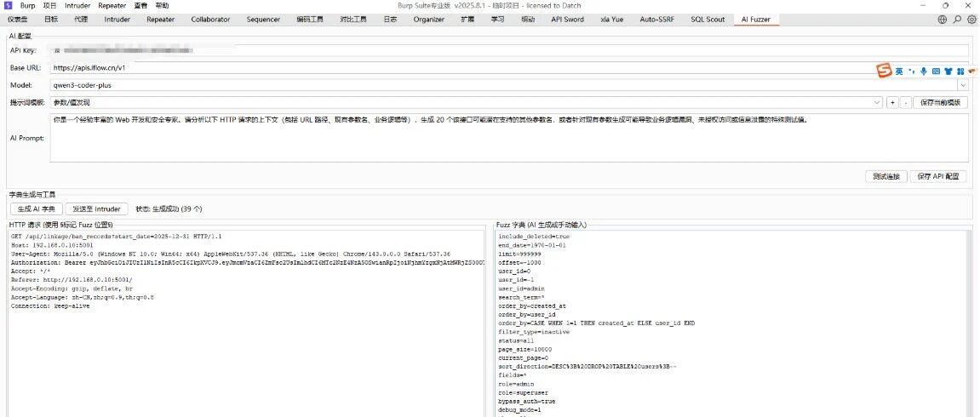980x417 pixels.
Task: Open the 项目 menu
Action: coord(50,5)
